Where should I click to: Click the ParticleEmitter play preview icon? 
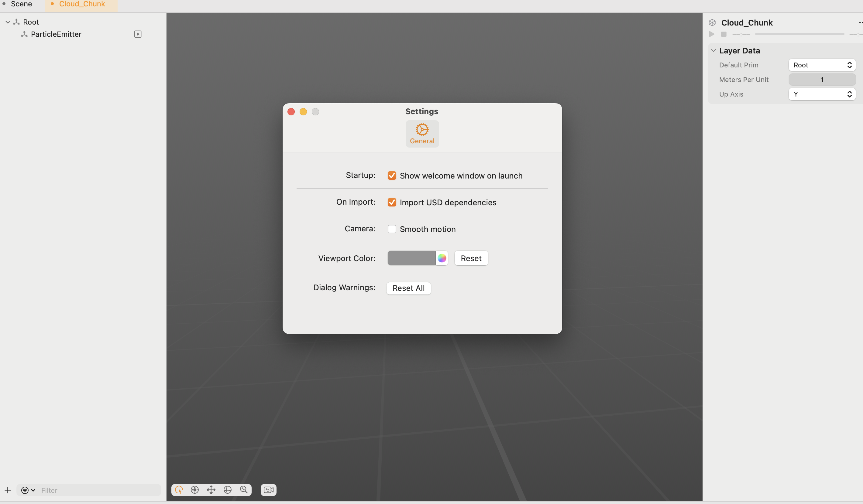tap(138, 34)
